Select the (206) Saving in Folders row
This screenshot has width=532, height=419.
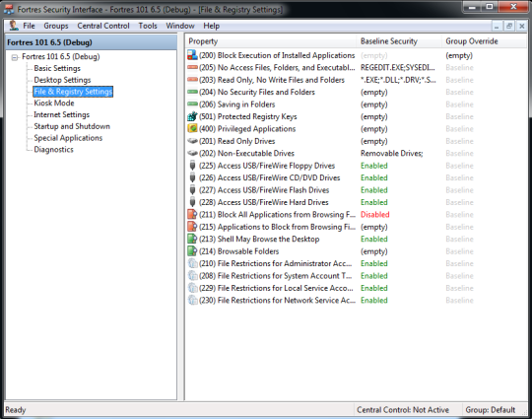pos(356,104)
